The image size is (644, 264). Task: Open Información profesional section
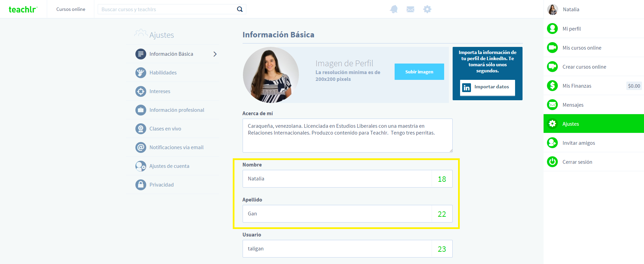(173, 110)
